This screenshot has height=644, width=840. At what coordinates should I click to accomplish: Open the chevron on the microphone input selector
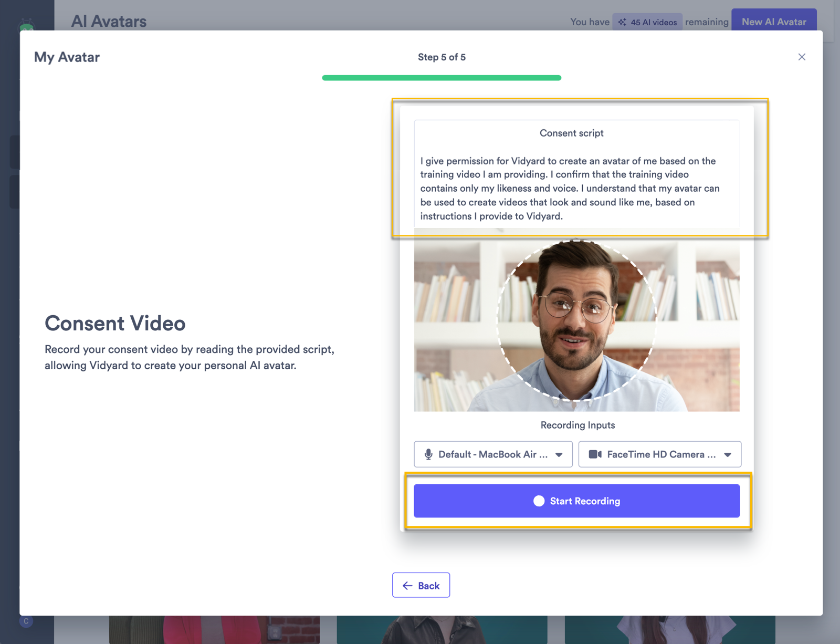coord(559,454)
